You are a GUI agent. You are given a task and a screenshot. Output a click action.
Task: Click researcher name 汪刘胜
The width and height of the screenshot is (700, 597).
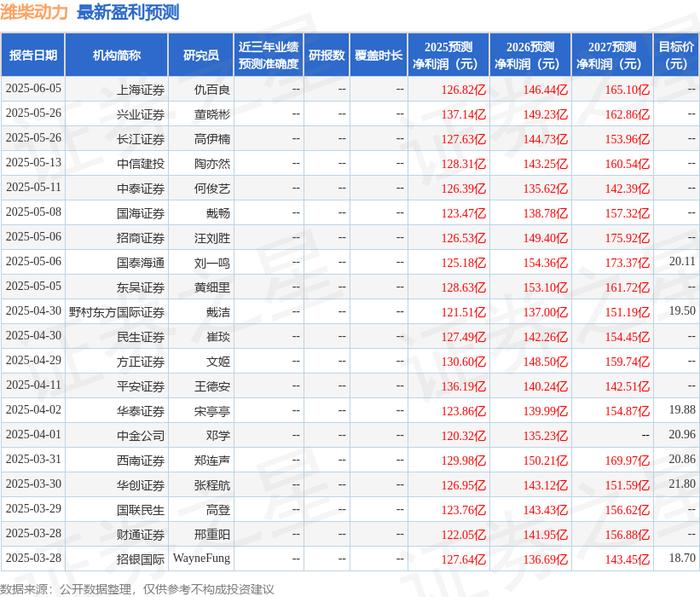(x=212, y=238)
